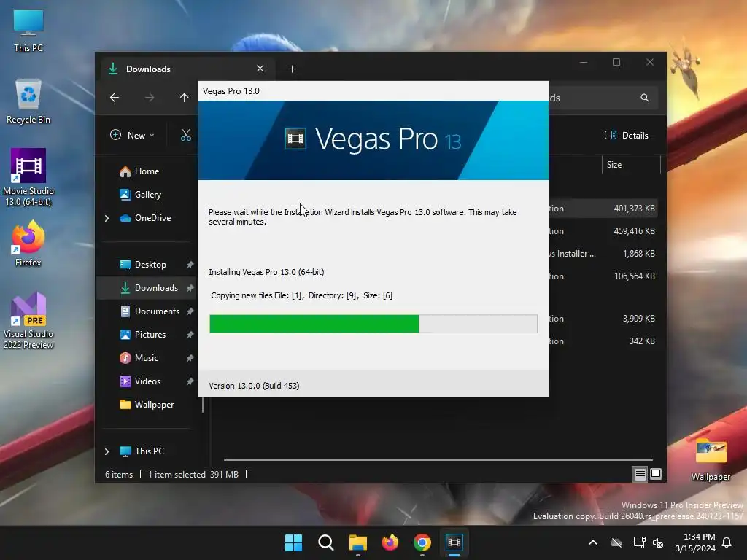Click the Vegas Pro 13 banner logo
The image size is (747, 560).
click(373, 139)
